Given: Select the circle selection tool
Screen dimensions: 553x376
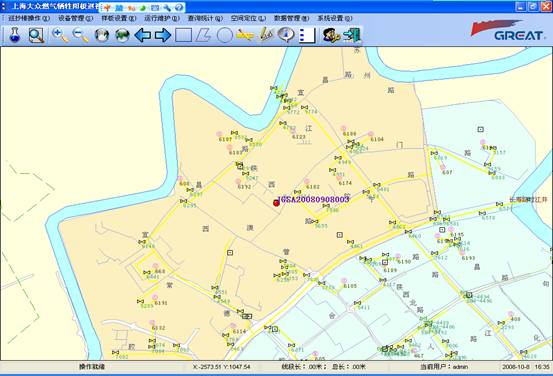Looking at the screenshot, I should tap(224, 35).
